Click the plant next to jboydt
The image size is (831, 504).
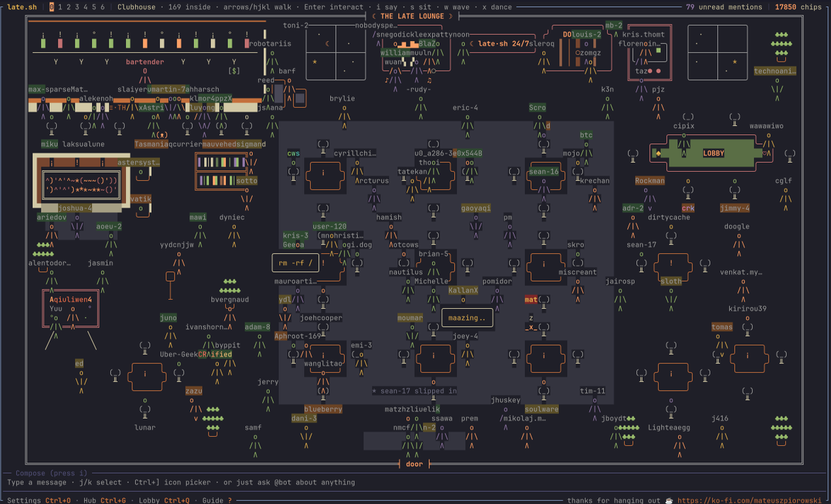[x=630, y=432]
